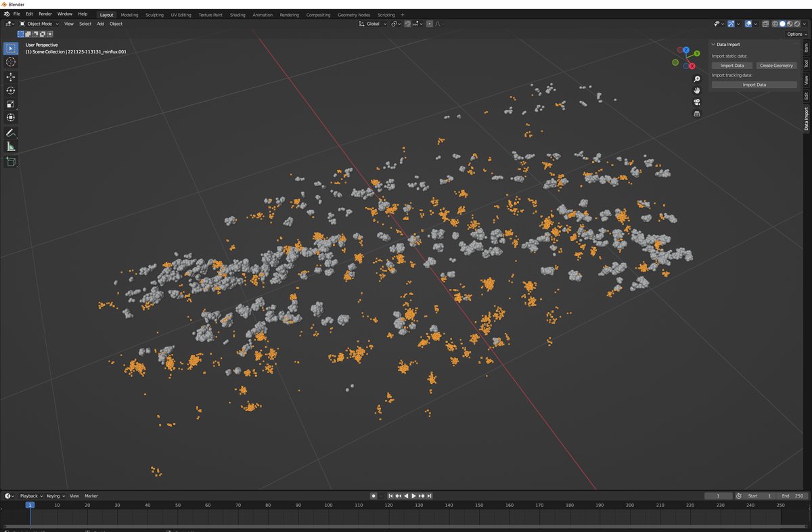Click the tracking Import Data button
The height and width of the screenshot is (532, 812).
[x=754, y=85]
